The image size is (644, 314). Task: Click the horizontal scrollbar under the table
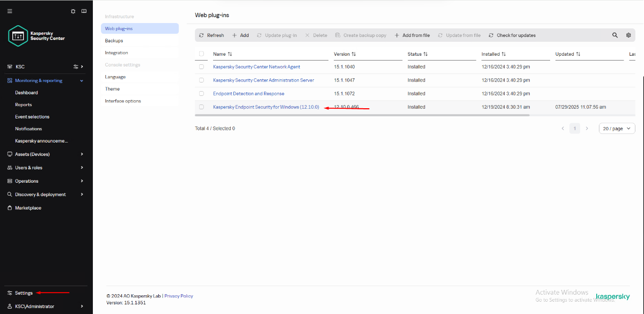(362, 115)
